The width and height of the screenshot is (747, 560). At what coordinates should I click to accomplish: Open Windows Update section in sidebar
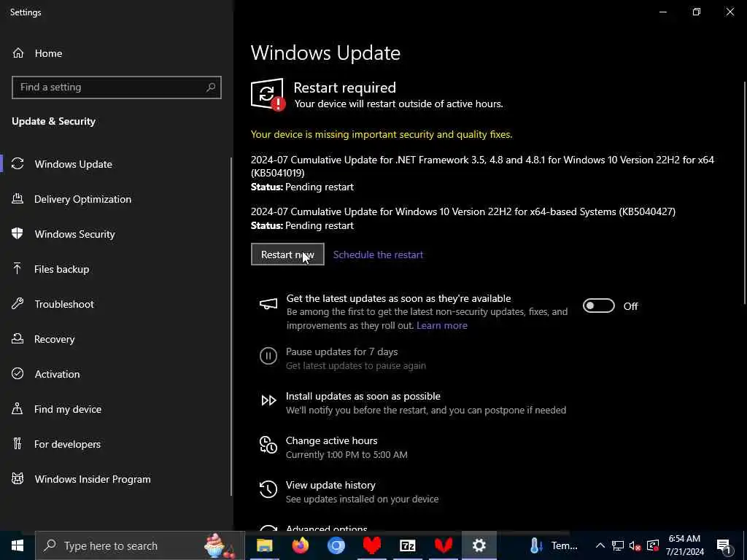click(116, 164)
